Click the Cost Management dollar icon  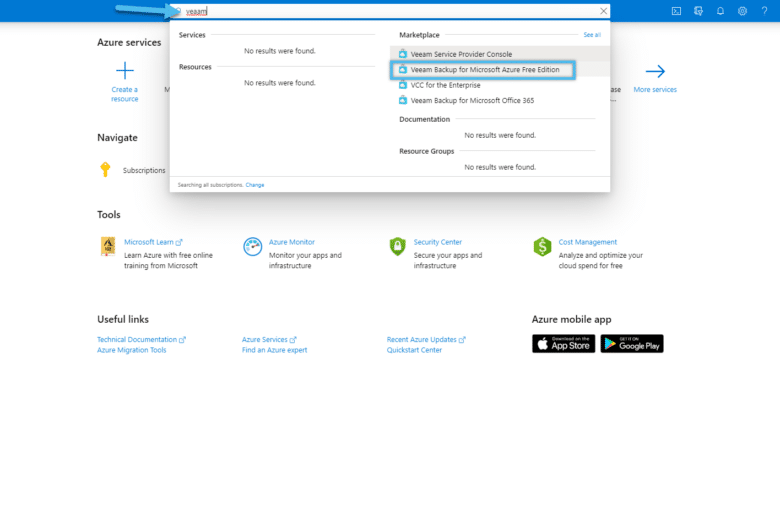pyautogui.click(x=542, y=246)
